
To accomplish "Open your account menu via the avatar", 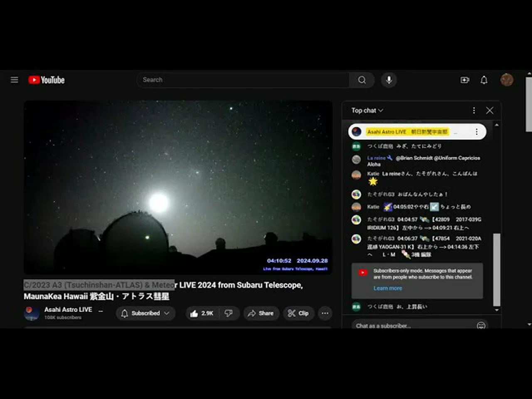I will pyautogui.click(x=507, y=80).
